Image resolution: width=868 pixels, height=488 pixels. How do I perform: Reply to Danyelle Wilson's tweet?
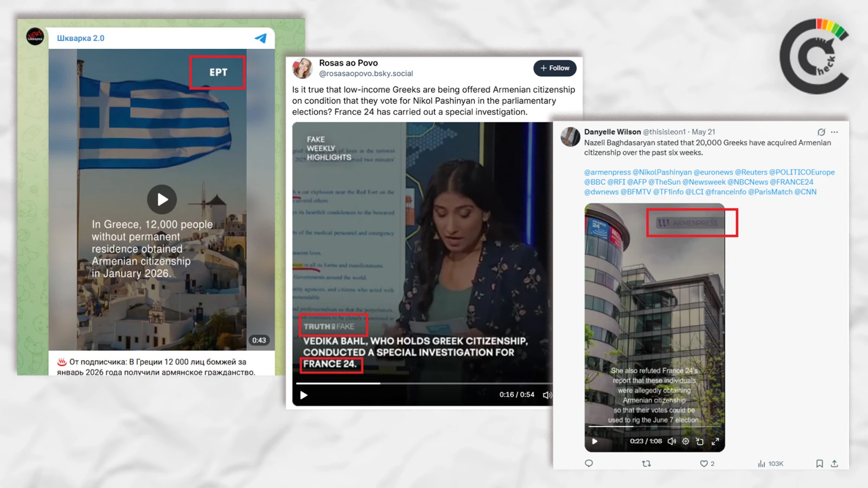pos(589,463)
